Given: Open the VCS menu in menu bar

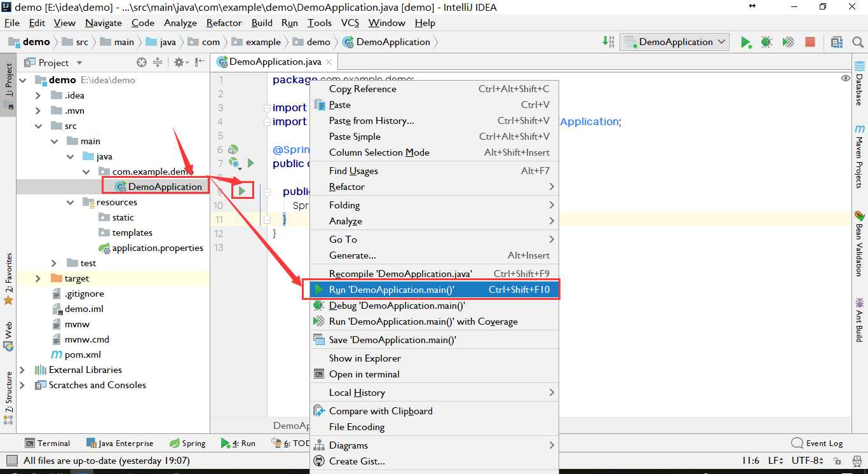Looking at the screenshot, I should pos(350,23).
